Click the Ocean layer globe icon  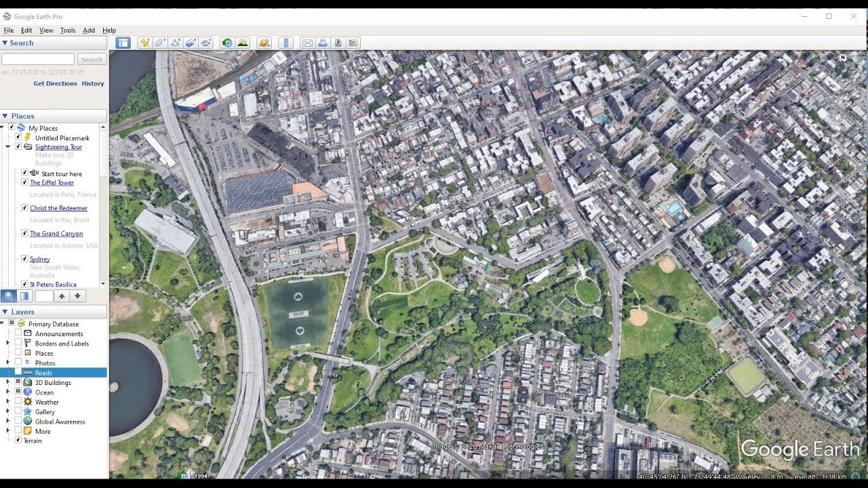click(x=28, y=392)
